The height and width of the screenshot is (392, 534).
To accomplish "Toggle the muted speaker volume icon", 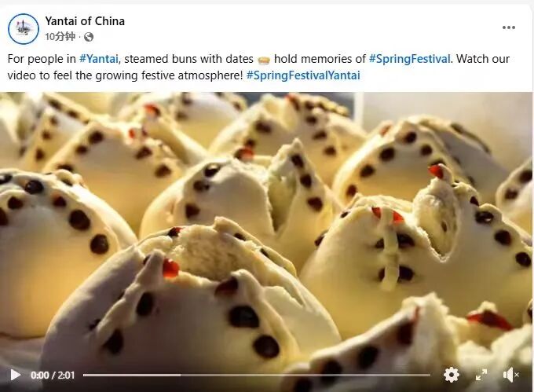I will tap(511, 375).
